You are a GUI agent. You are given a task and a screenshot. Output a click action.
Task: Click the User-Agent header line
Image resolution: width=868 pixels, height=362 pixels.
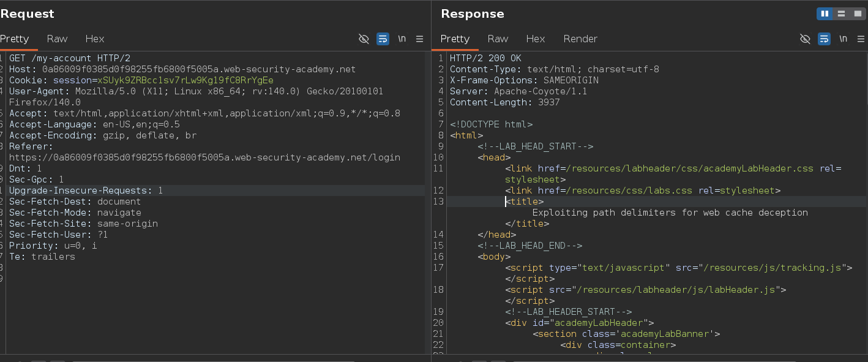click(x=196, y=91)
